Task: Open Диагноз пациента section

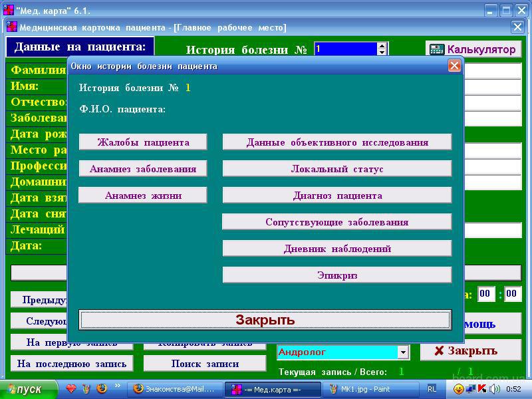Action: [x=337, y=196]
